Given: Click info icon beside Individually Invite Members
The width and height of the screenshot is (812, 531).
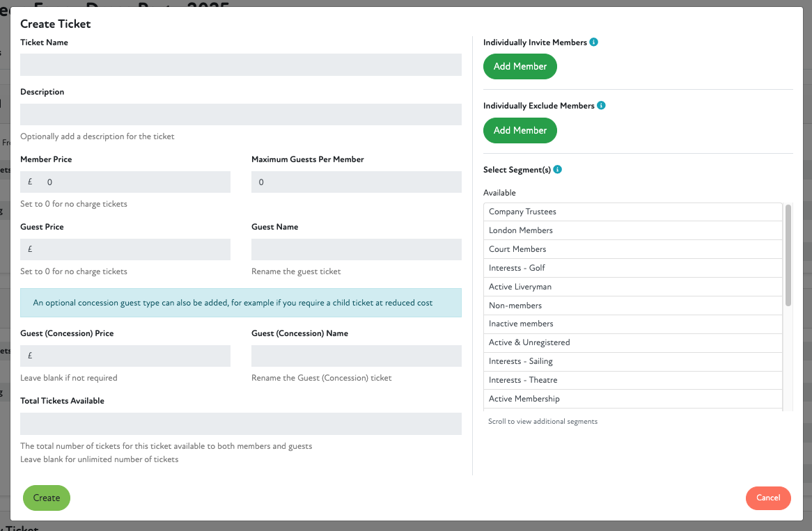Looking at the screenshot, I should (x=594, y=42).
